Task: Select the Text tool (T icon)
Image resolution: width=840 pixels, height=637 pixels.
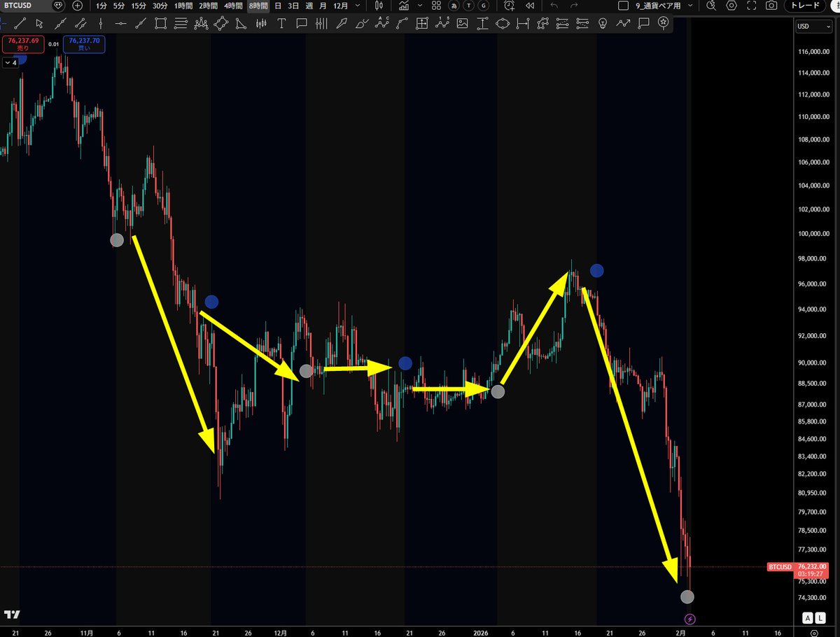Action: pyautogui.click(x=281, y=24)
